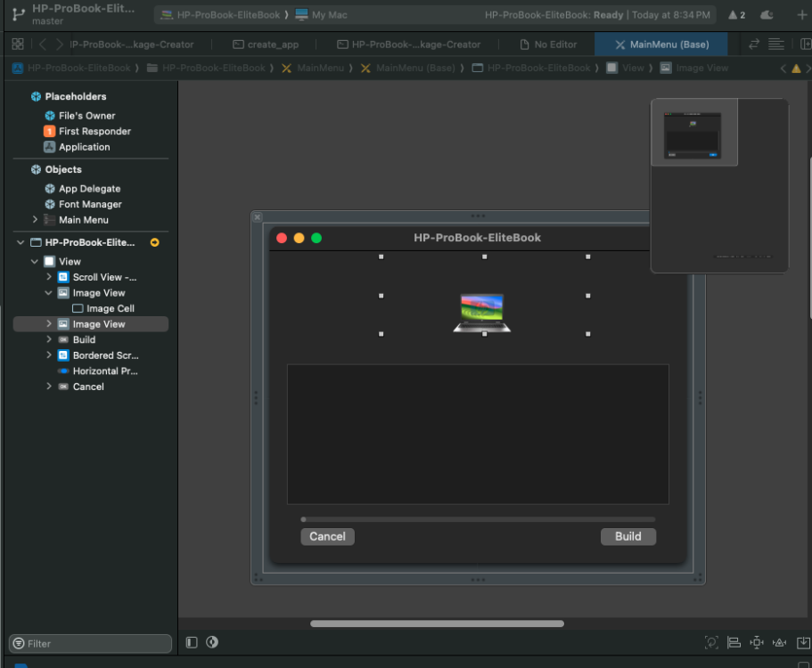Open the Embed In icon
This screenshot has height=668, width=812.
coord(803,642)
